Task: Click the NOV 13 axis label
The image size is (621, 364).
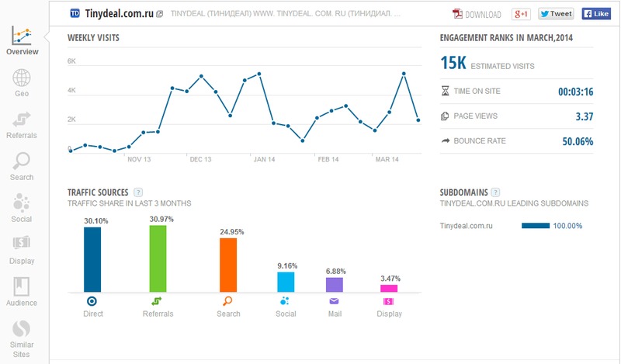Action: tap(139, 159)
